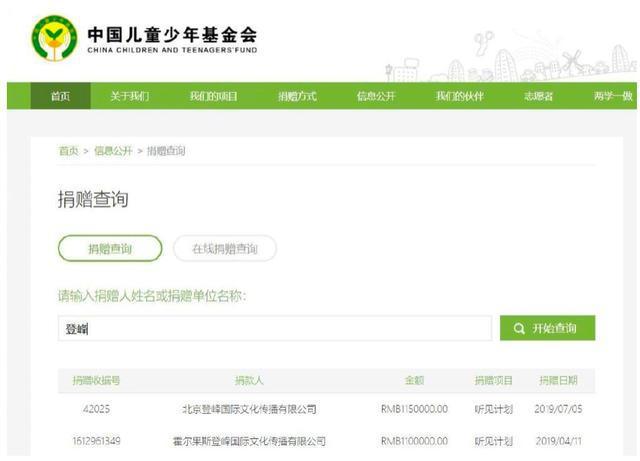Image resolution: width=640 pixels, height=461 pixels.
Task: Select 捐赠方式 in the navigation bar
Action: pos(297,96)
